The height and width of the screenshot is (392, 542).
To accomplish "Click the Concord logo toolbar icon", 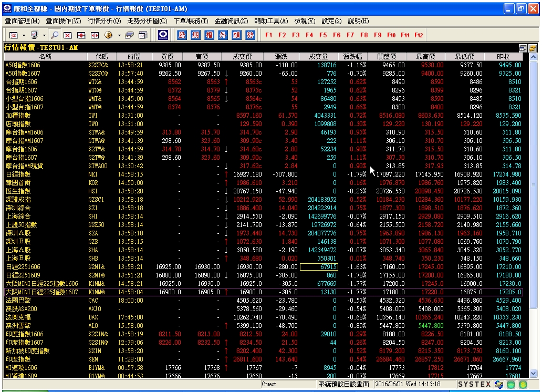I will pyautogui.click(x=163, y=35).
